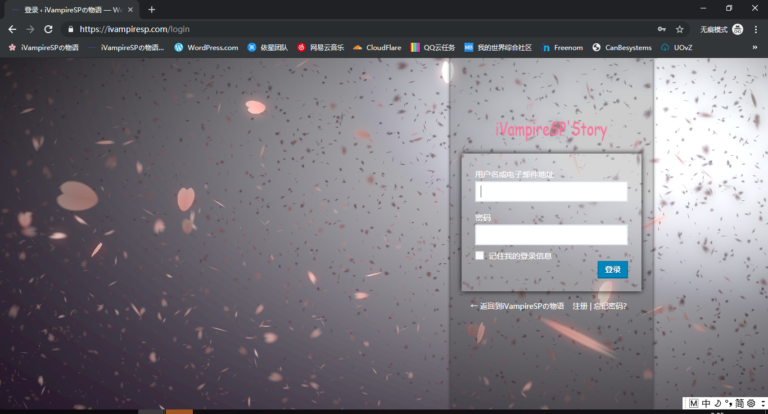Open the incognito mode profile icon
768x414 pixels.
click(737, 29)
